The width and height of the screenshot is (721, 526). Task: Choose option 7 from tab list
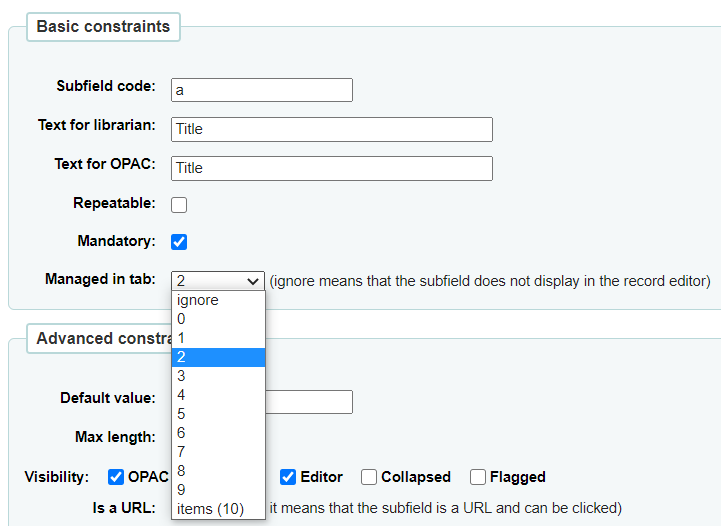[218, 452]
